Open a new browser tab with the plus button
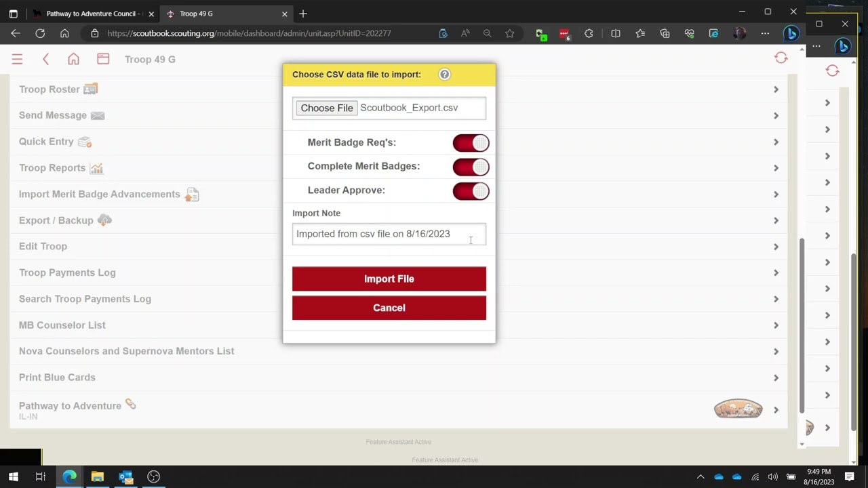Image resolution: width=868 pixels, height=488 pixels. (x=303, y=14)
